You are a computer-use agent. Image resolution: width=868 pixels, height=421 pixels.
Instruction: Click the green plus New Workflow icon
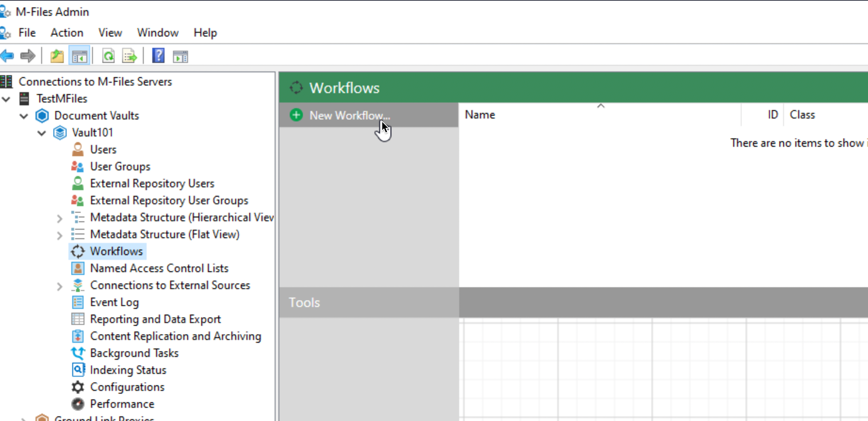click(296, 115)
